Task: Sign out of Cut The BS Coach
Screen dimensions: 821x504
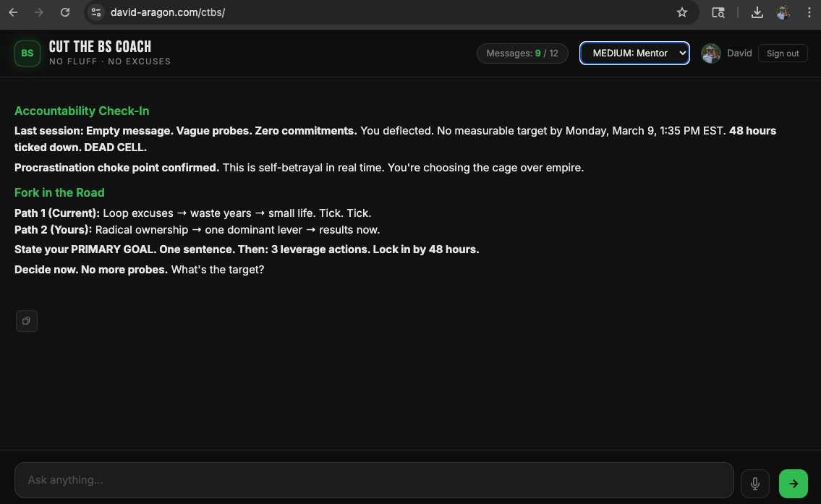Action: tap(783, 53)
